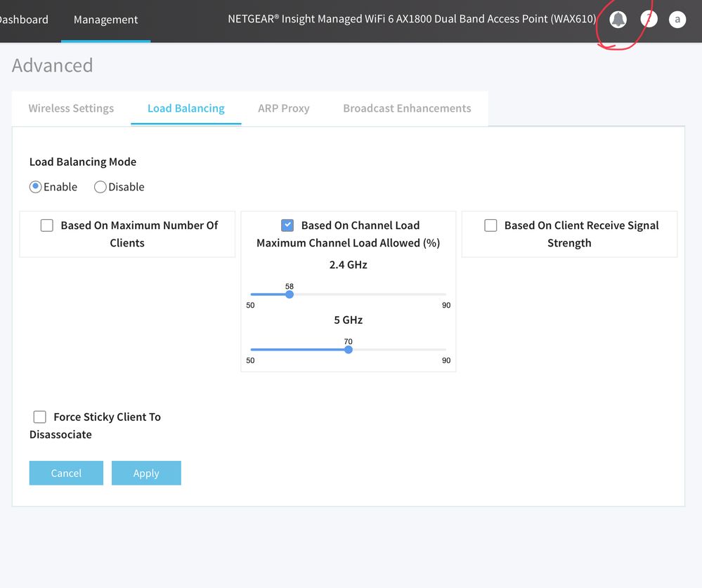702x588 pixels.
Task: Check Based On Maximum Number Of Clients
Action: (47, 226)
